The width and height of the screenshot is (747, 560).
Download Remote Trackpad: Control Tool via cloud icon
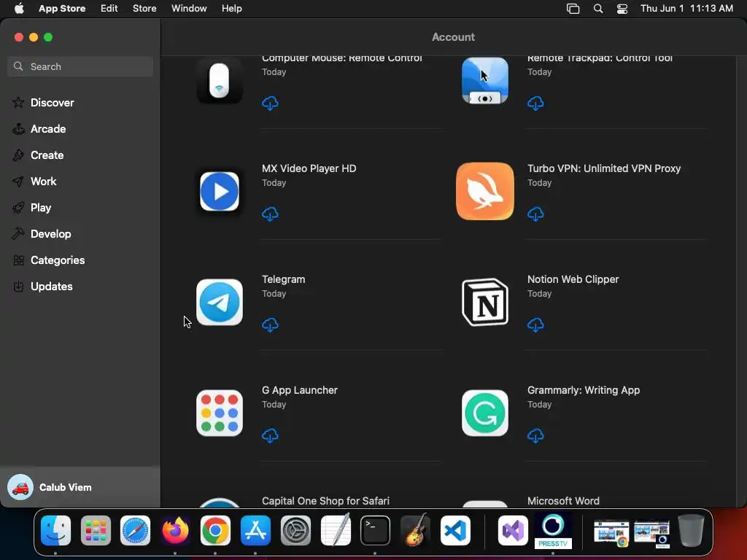tap(535, 103)
